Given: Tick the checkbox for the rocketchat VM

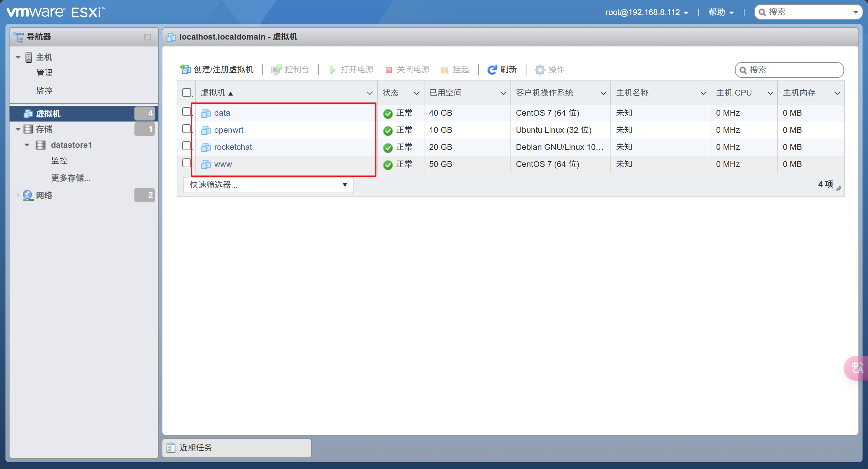Looking at the screenshot, I should (187, 146).
